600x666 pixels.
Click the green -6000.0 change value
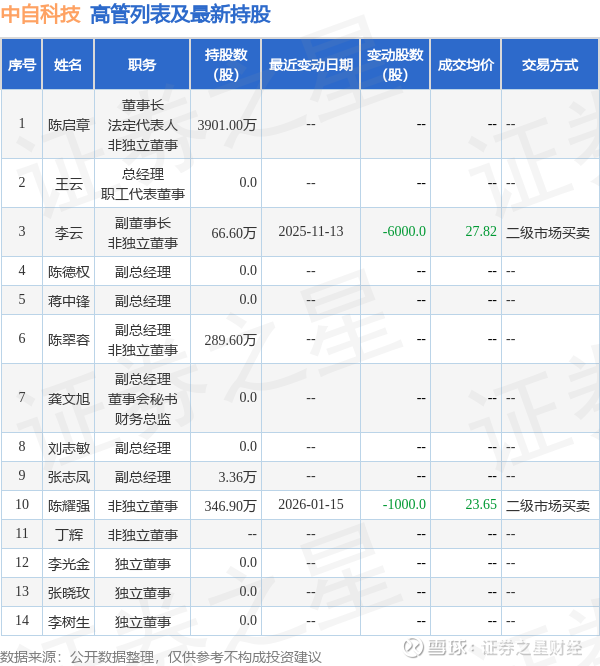tap(404, 231)
